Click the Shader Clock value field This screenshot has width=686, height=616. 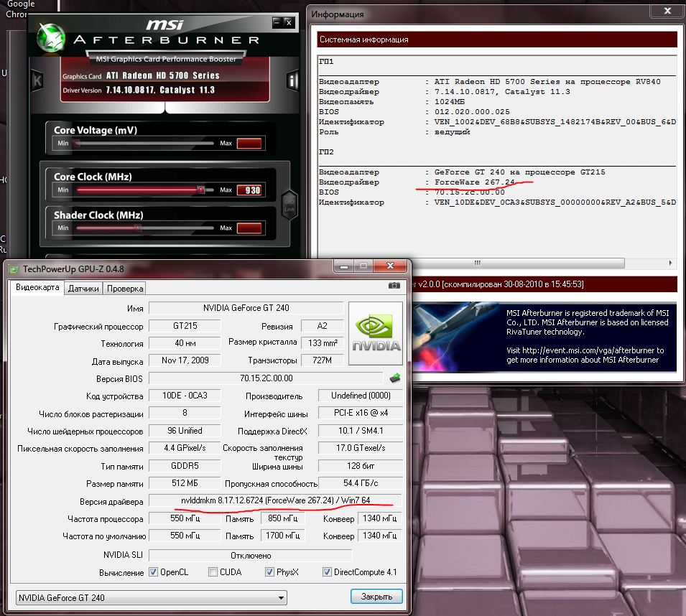[x=249, y=228]
